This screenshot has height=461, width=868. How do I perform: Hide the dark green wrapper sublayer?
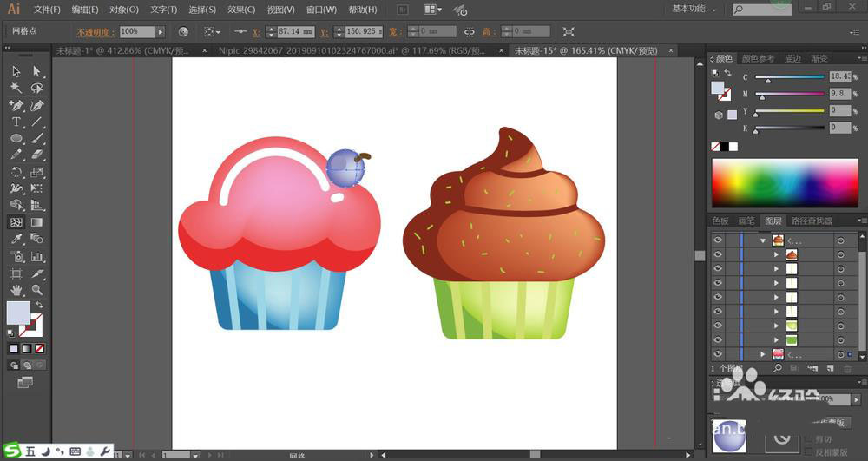718,339
